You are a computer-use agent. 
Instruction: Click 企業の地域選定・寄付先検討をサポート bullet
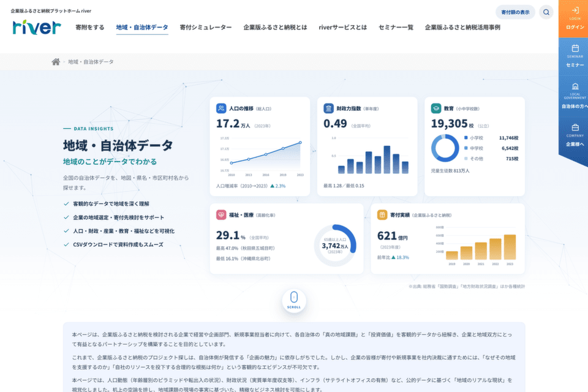pyautogui.click(x=118, y=217)
